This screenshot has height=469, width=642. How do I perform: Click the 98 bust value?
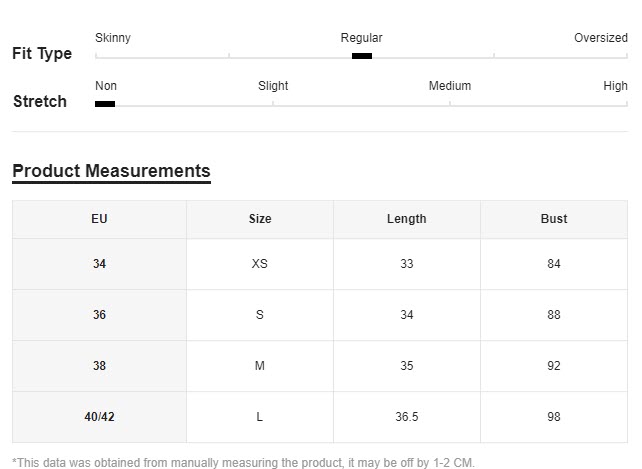(x=554, y=417)
